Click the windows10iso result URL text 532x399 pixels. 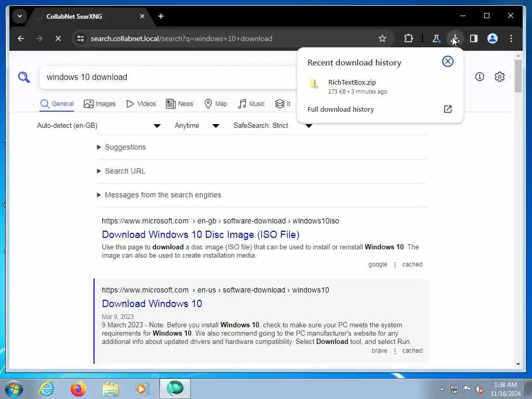click(x=220, y=221)
